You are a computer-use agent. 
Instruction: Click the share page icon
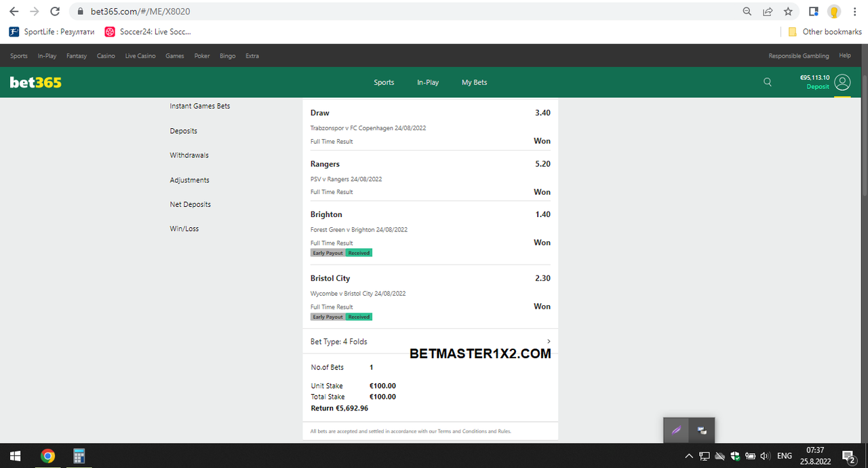coord(768,12)
